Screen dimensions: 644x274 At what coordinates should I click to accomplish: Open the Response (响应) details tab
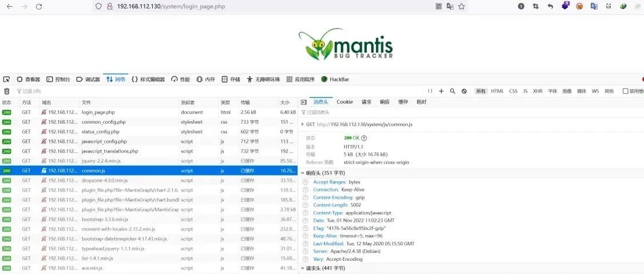[385, 102]
